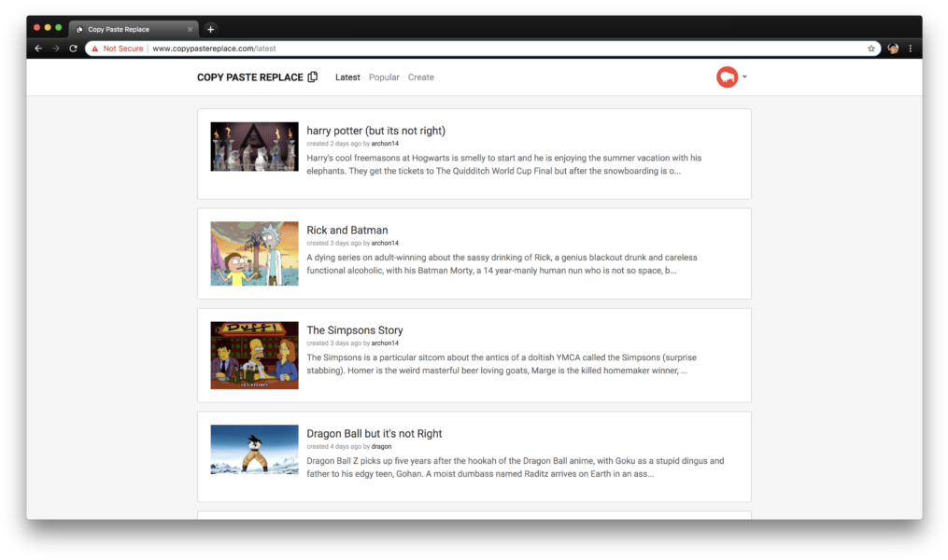
Task: Open a new tab with plus button
Action: coord(210,29)
